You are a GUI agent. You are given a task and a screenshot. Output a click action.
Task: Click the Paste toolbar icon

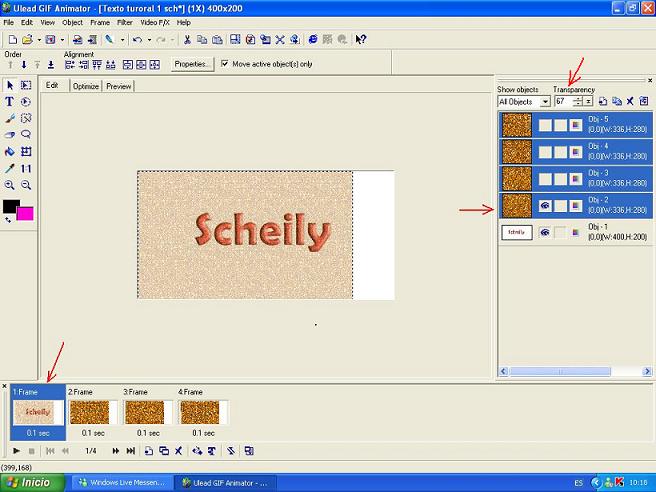[217, 40]
